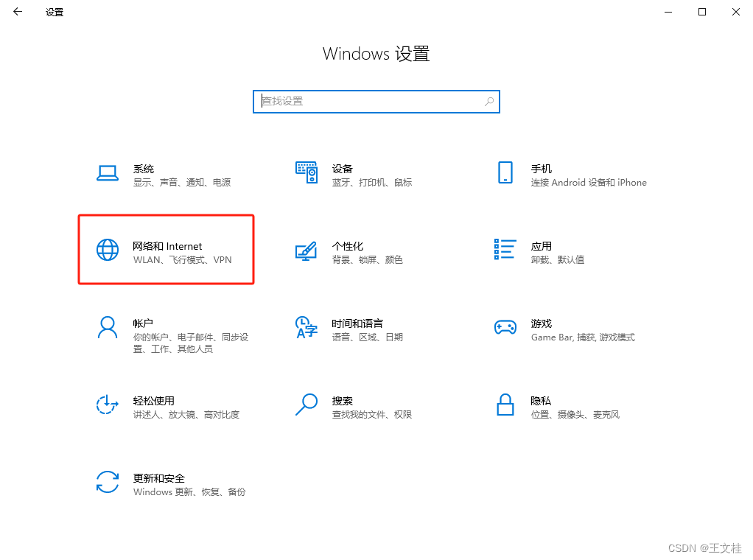Click the text 显示、声音、通知、电源
753x560 pixels.
tap(182, 183)
